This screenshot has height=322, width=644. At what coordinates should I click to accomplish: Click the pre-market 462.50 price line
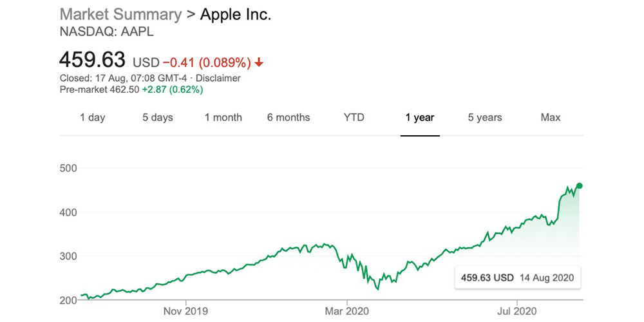[131, 90]
